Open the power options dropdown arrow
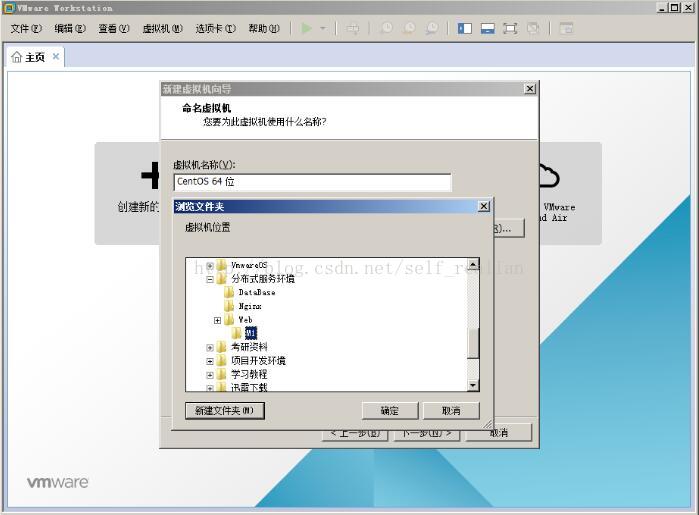 [x=323, y=29]
